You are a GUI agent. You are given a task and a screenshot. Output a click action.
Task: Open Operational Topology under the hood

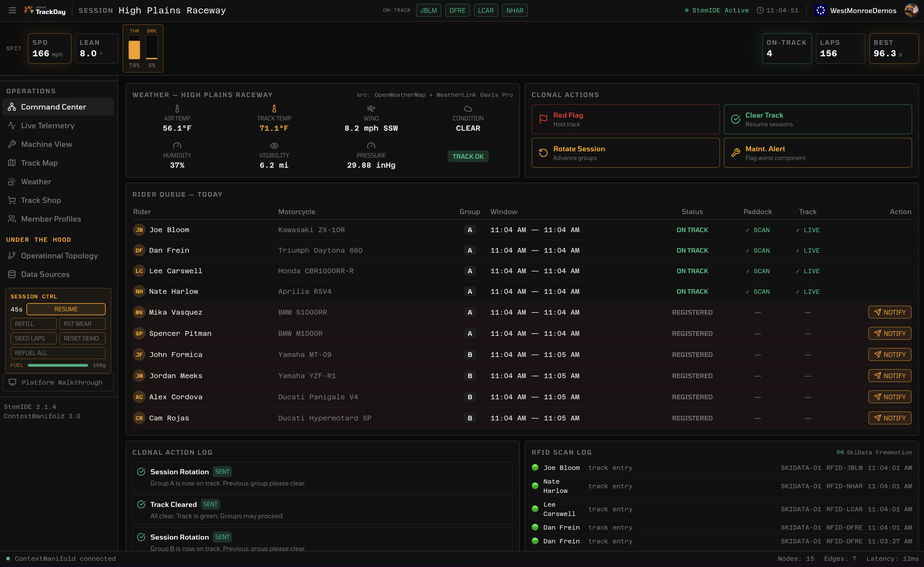coord(58,255)
